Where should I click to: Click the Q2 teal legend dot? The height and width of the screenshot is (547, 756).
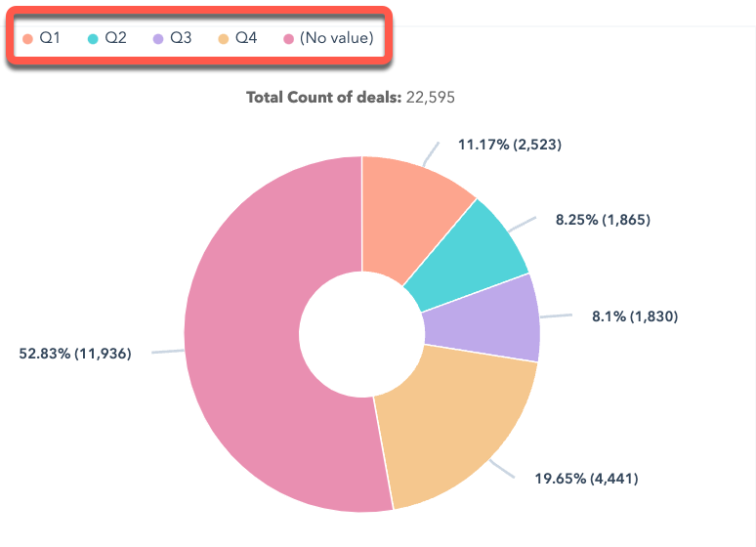(93, 38)
